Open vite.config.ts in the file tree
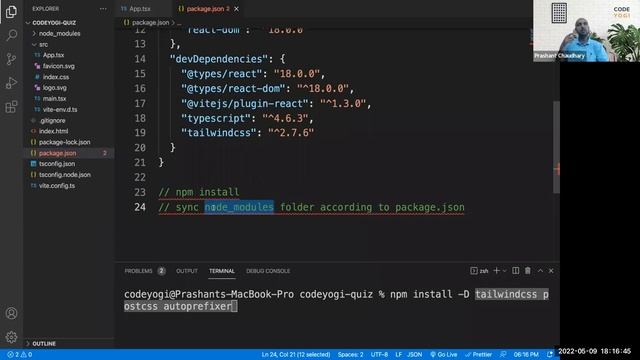 tap(57, 186)
